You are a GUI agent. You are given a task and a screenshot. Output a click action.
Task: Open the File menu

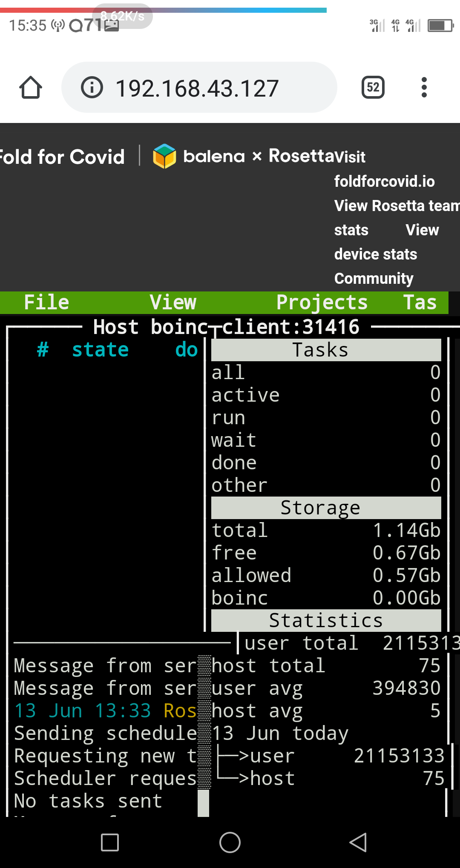[46, 303]
